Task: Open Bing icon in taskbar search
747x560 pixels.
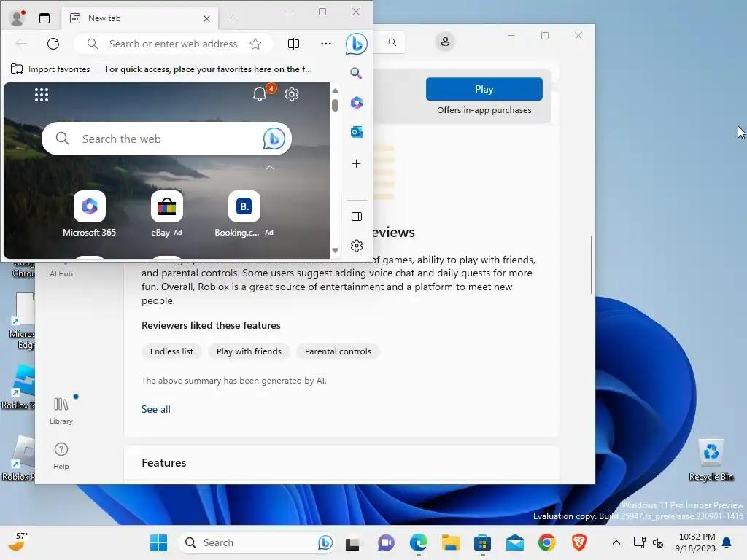Action: pyautogui.click(x=325, y=542)
